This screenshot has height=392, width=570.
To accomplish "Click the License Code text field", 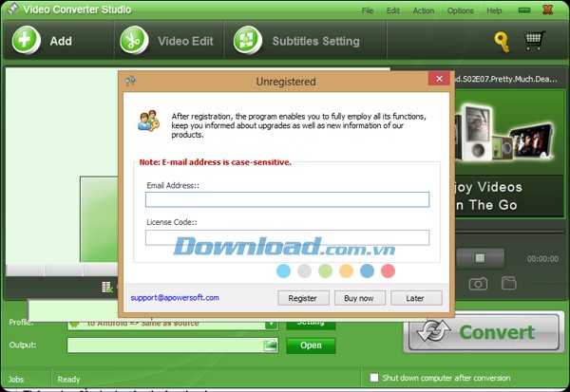I will point(287,237).
